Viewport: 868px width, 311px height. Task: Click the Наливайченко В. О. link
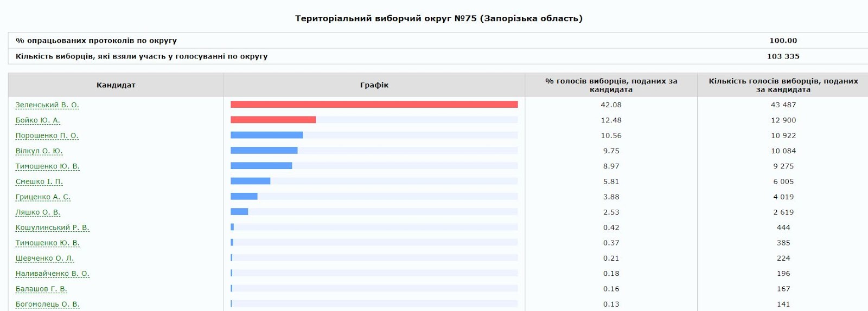pyautogui.click(x=52, y=274)
